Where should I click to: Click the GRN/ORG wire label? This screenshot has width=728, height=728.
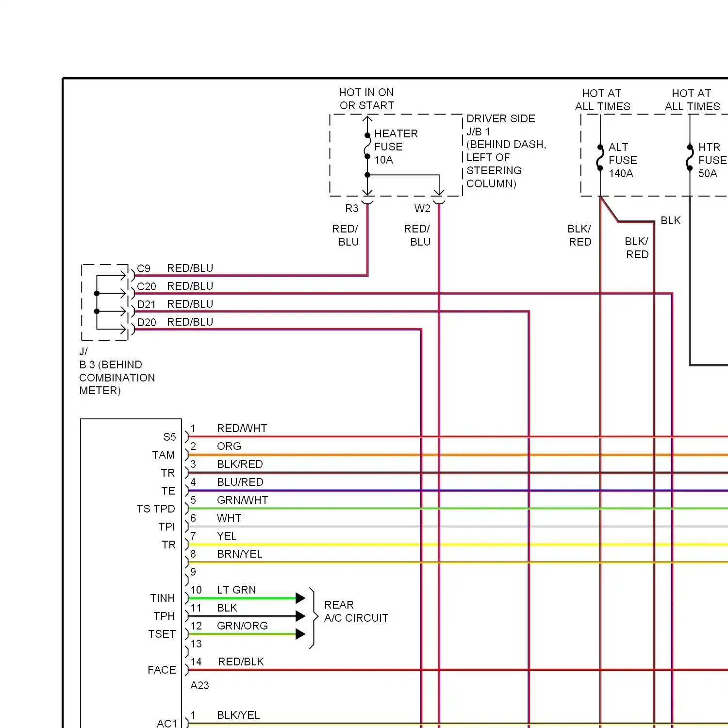pos(243,626)
